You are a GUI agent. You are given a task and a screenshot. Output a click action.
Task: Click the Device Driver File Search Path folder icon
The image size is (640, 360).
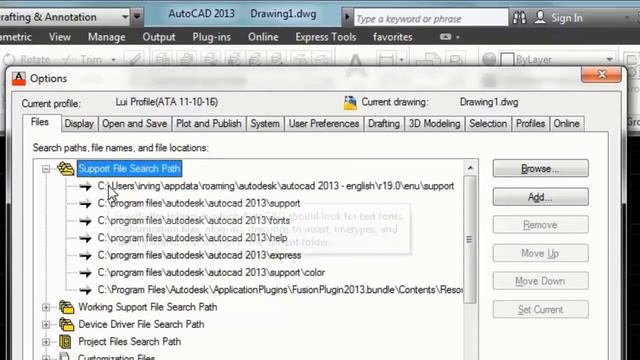click(x=66, y=324)
